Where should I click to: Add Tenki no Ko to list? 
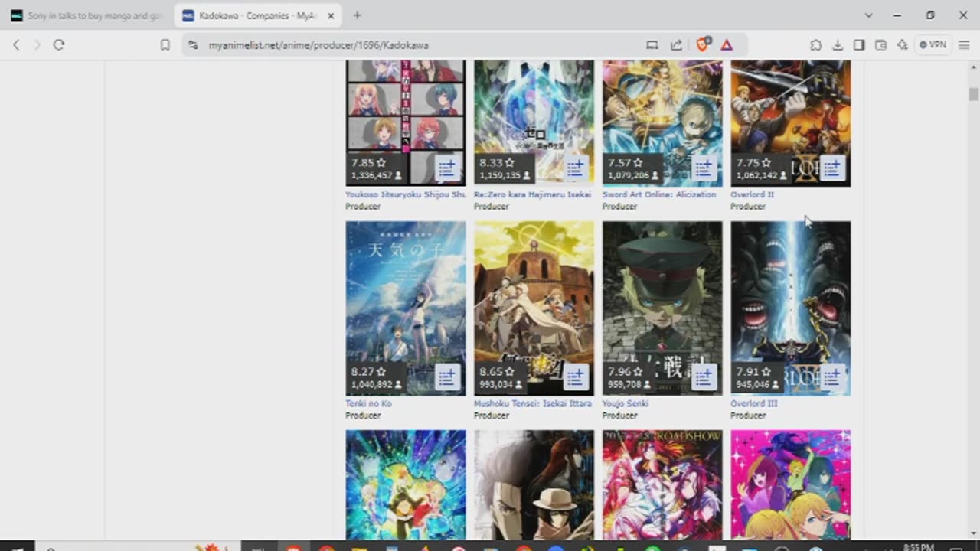click(447, 377)
